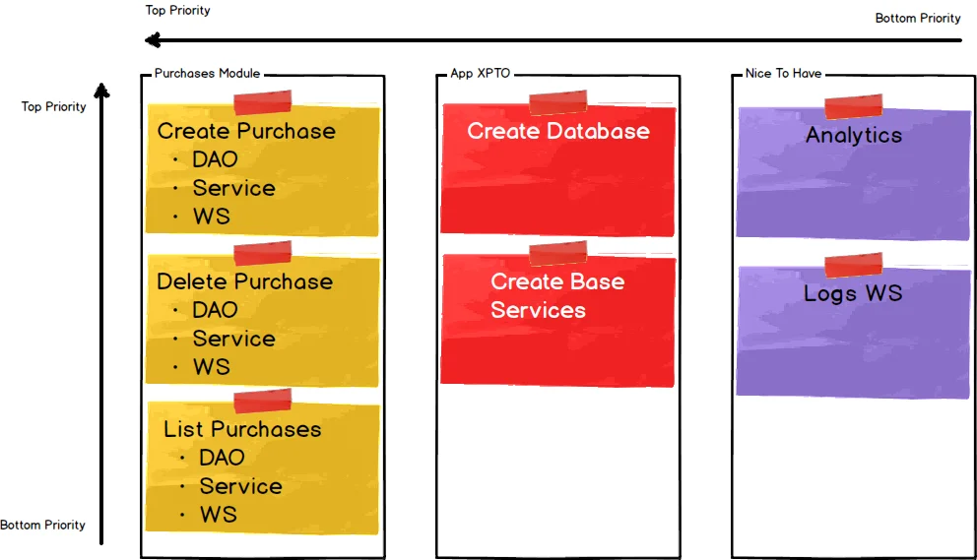Click the WS bullet under Create Purchase

point(211,217)
